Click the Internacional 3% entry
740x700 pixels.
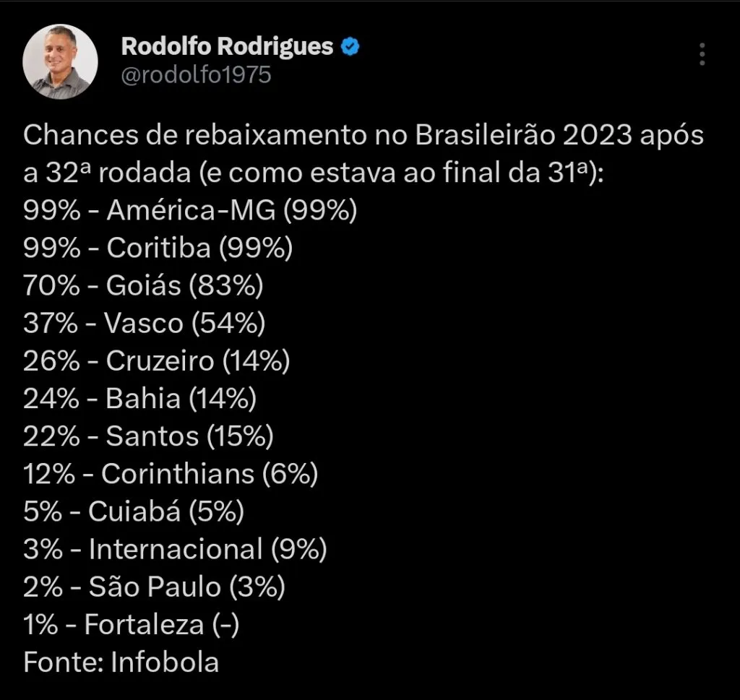click(x=175, y=549)
